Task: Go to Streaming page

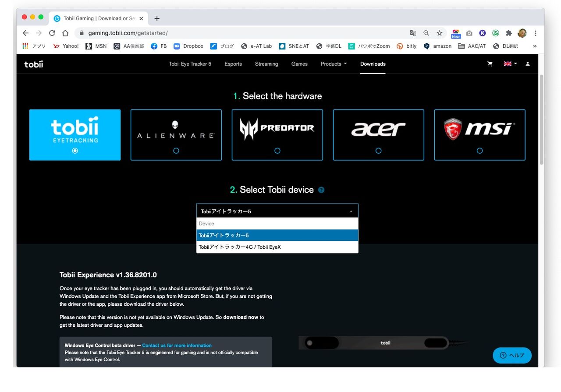Action: 266,64
